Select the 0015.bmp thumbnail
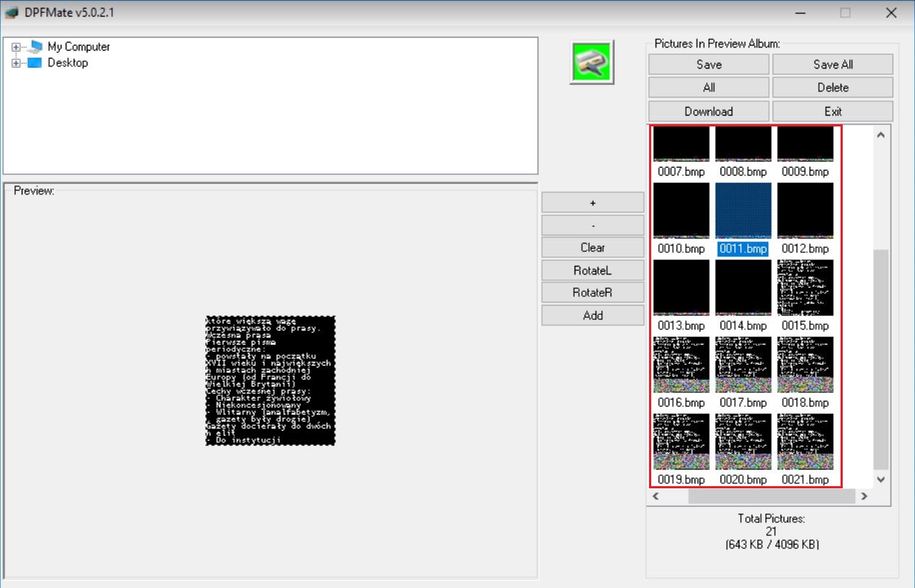Viewport: 915px width, 588px height. 805,287
